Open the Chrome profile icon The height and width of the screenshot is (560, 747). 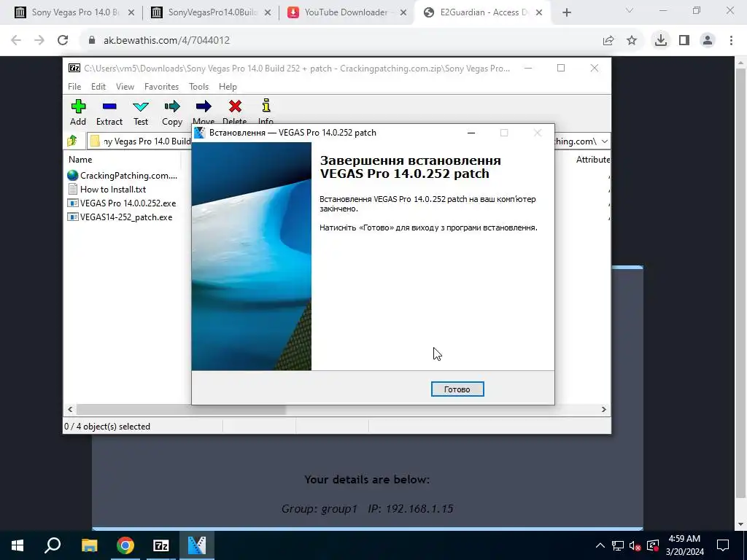[708, 41]
